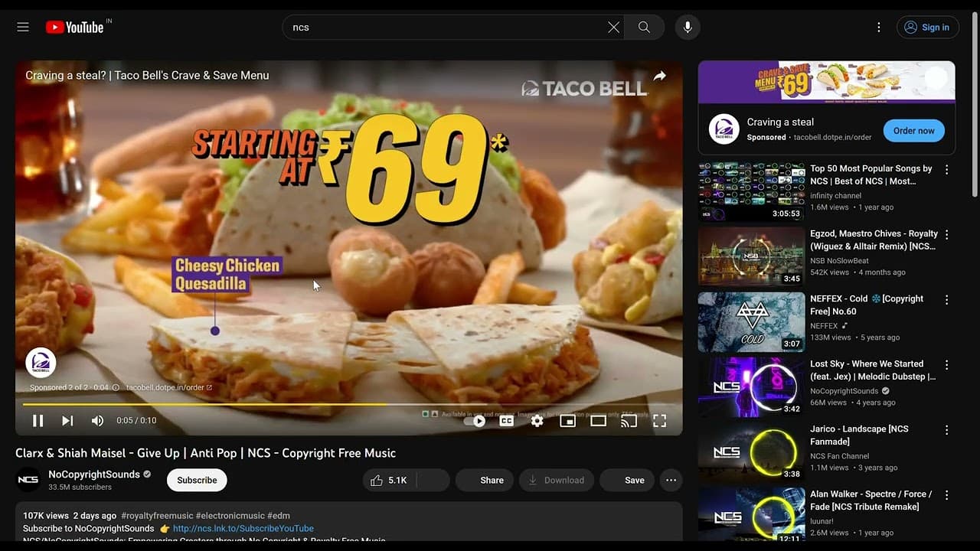
Task: Open options menu for Jarico - Landscape
Action: click(x=946, y=430)
